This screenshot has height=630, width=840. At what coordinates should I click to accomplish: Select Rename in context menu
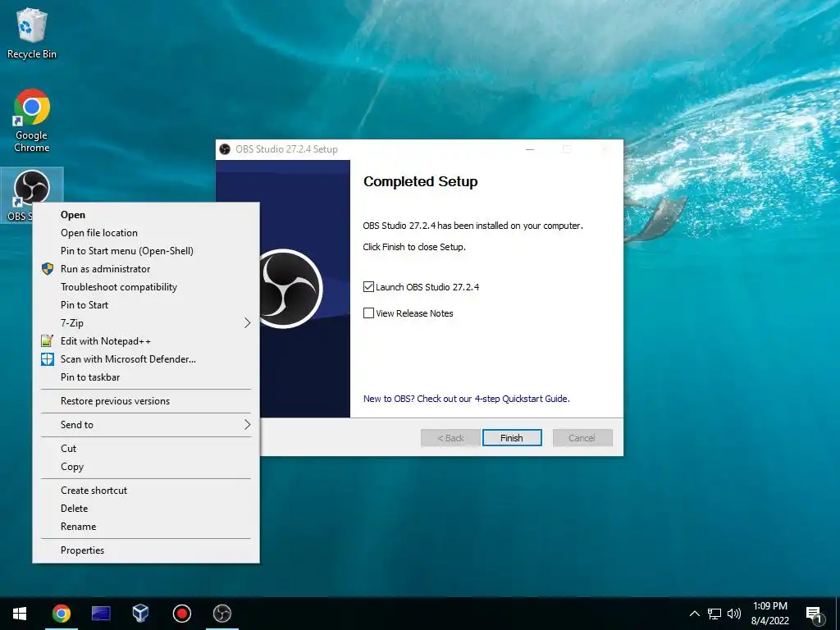146,527
